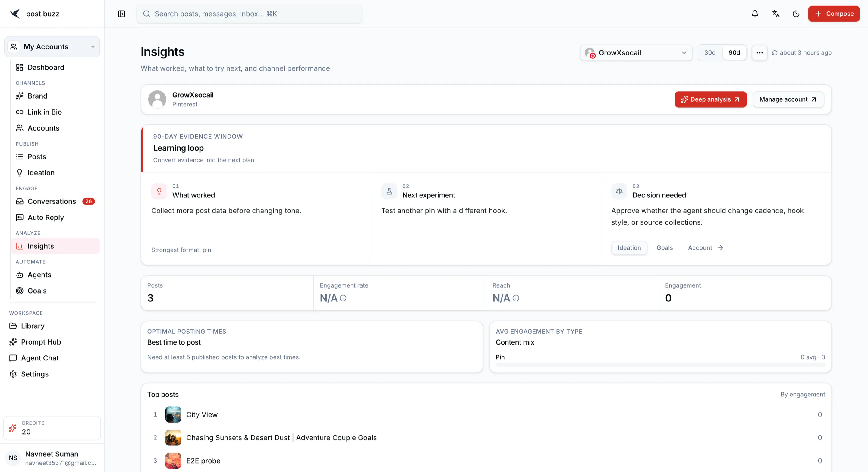Open the Navneet Suman user profile

click(52, 458)
